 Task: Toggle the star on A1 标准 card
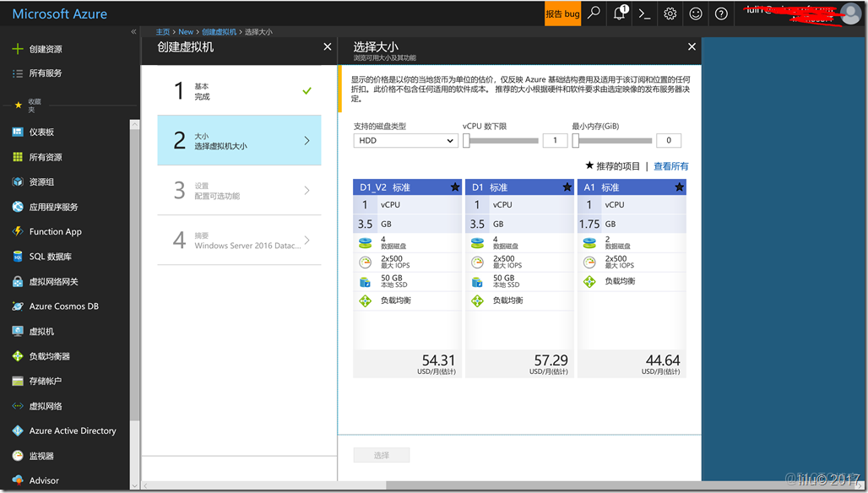(679, 187)
